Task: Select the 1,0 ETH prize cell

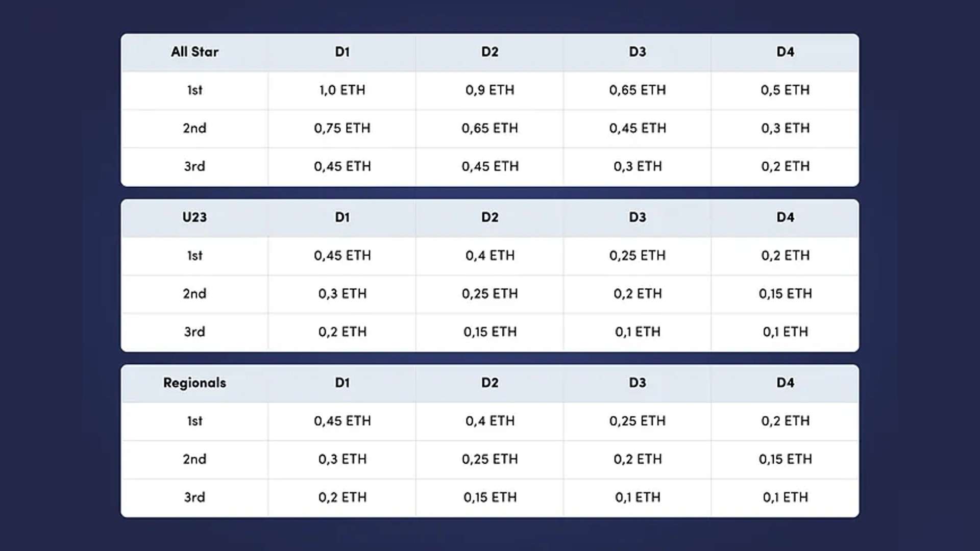Action: 342,90
